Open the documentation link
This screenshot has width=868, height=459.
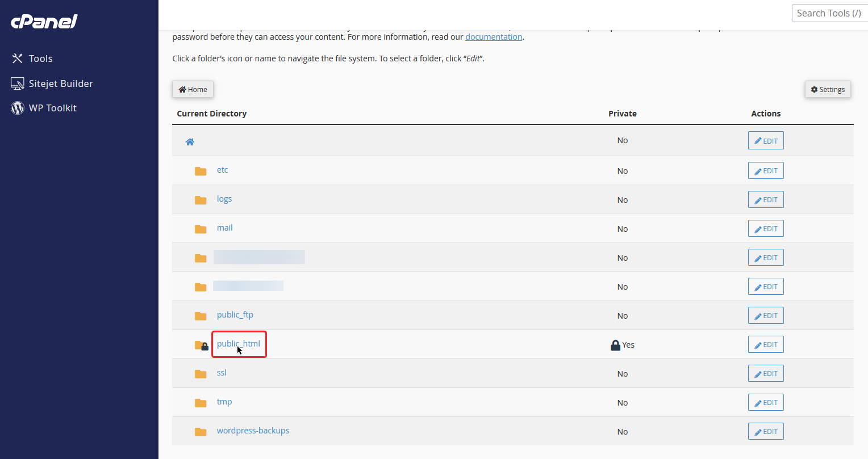coord(493,37)
